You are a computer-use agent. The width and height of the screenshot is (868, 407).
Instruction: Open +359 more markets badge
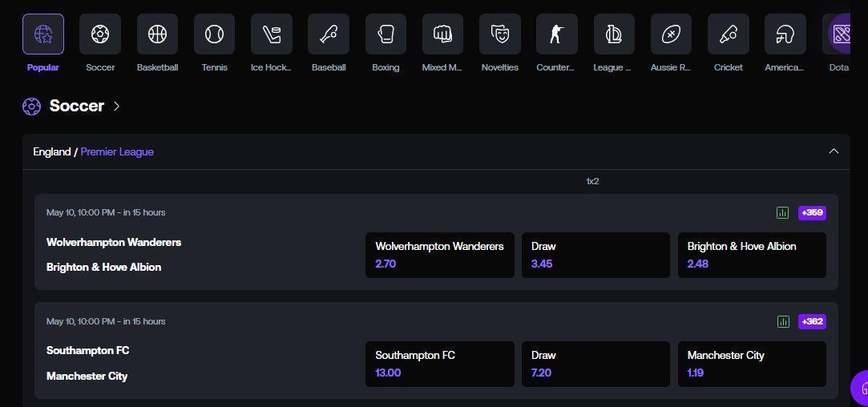point(812,212)
